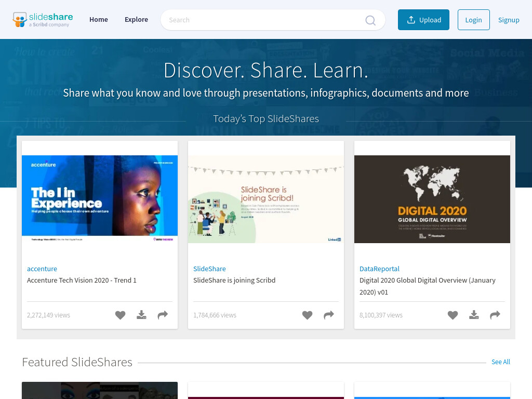
Task: Like the SlideShare is joining Scribd slideshow
Action: [308, 315]
